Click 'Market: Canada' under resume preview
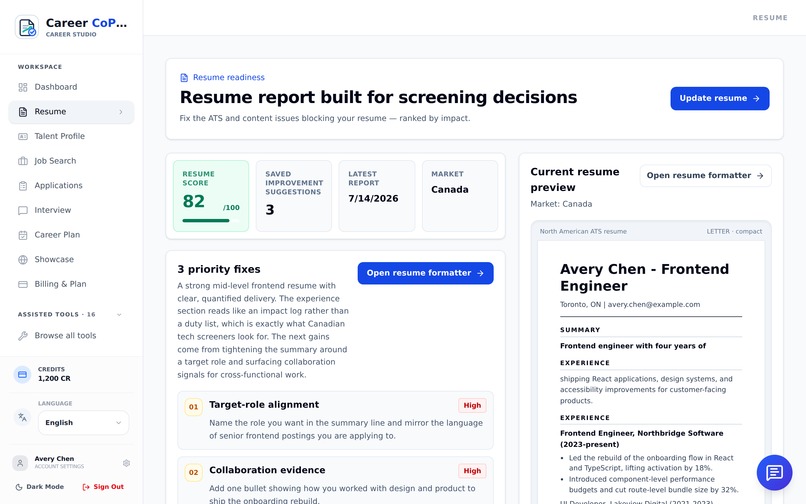Screen dimensions: 806x504 click(561, 204)
